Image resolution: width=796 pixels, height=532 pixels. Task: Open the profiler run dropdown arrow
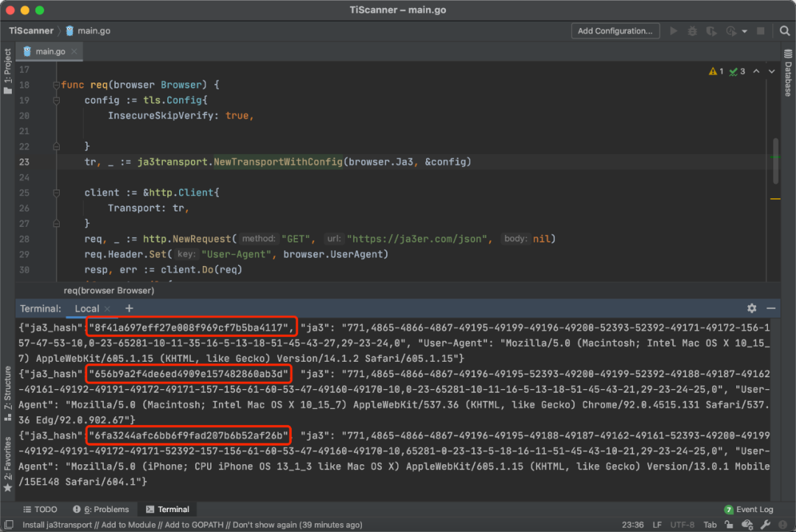coord(744,31)
